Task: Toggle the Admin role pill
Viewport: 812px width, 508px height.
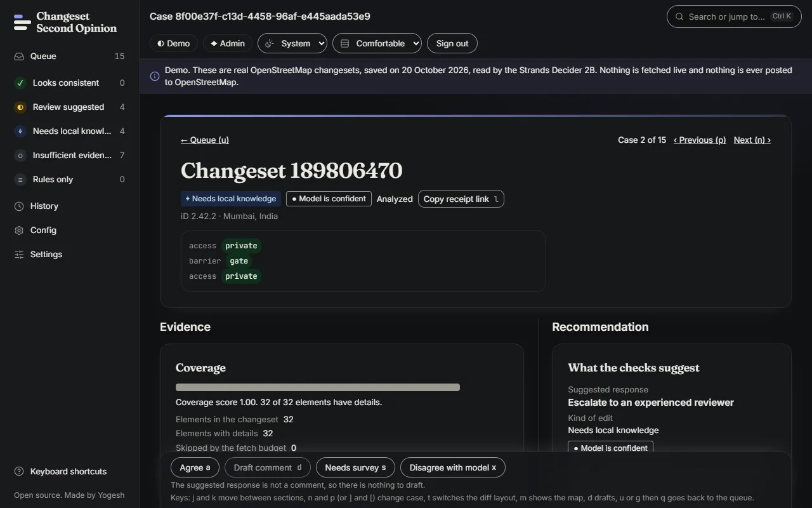Action: coord(228,43)
